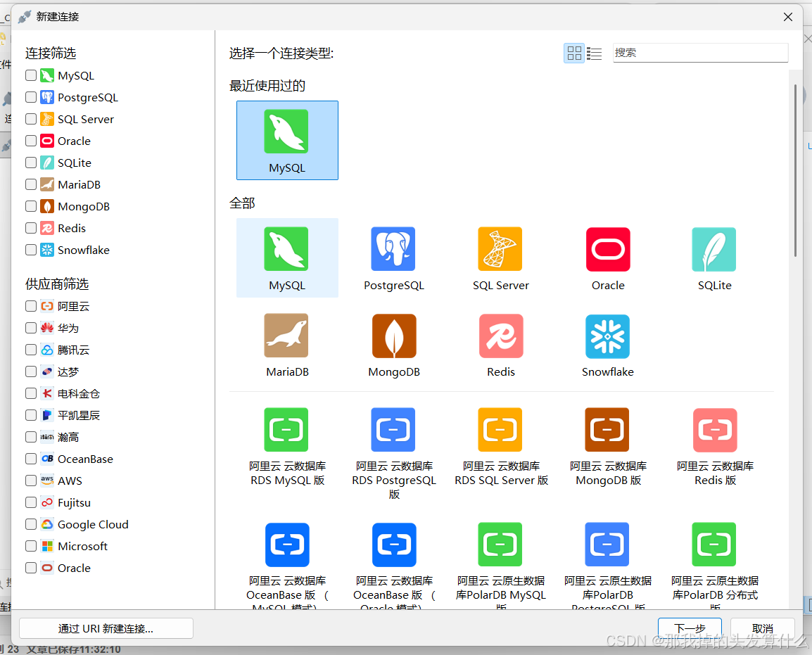Choose the MariaDB connection type
The height and width of the screenshot is (655, 812).
coord(287,345)
